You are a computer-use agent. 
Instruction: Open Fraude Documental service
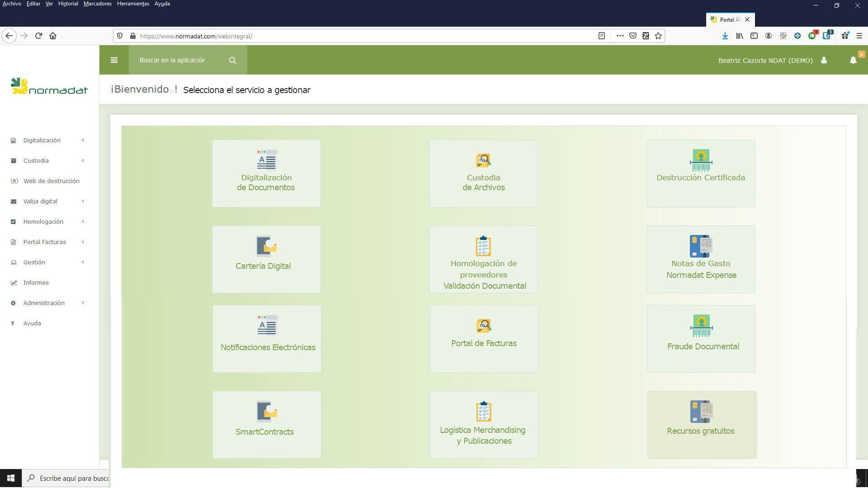pyautogui.click(x=701, y=339)
